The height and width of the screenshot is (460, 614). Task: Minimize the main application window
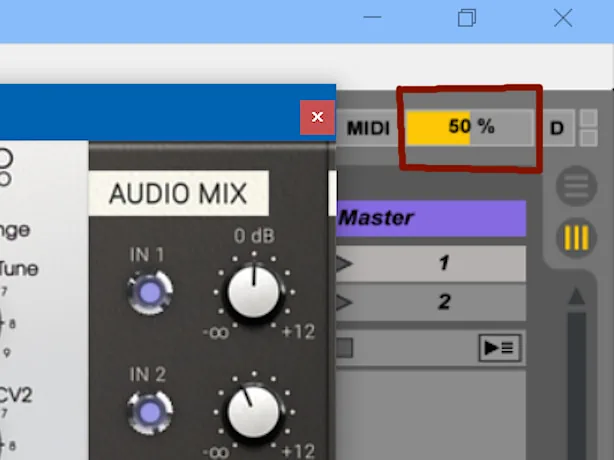[x=372, y=18]
